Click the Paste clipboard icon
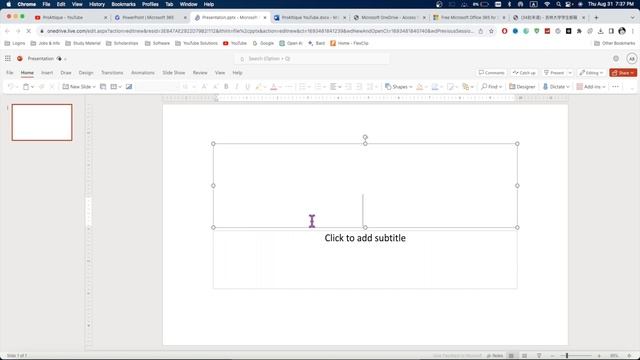 click(26, 87)
